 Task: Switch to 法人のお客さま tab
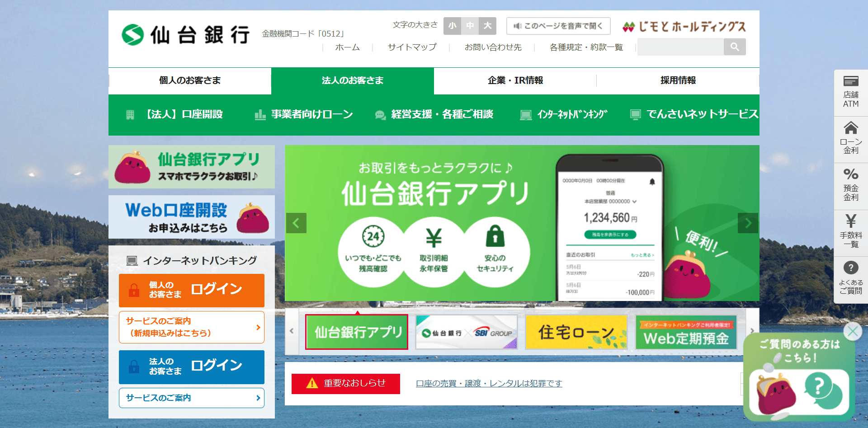tap(353, 80)
